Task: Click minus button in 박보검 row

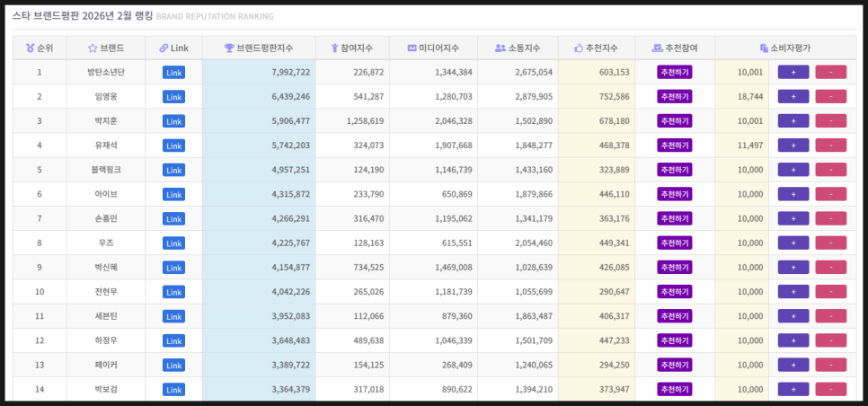Action: click(831, 390)
